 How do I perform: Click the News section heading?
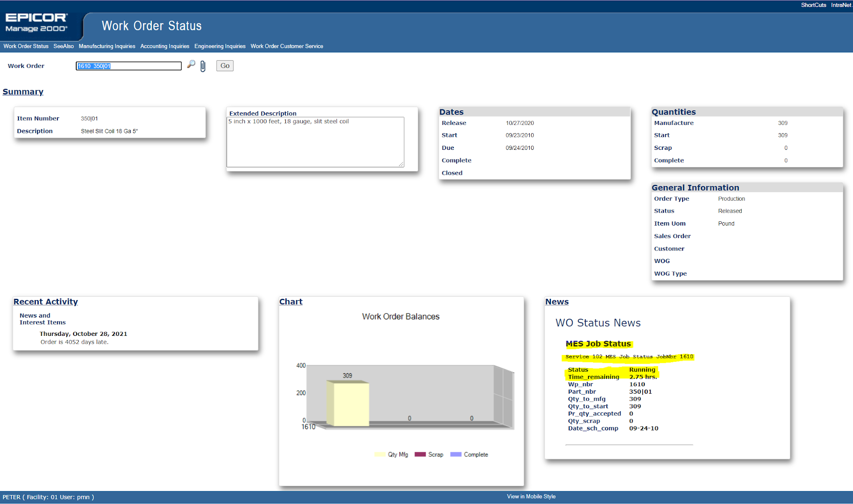tap(557, 302)
